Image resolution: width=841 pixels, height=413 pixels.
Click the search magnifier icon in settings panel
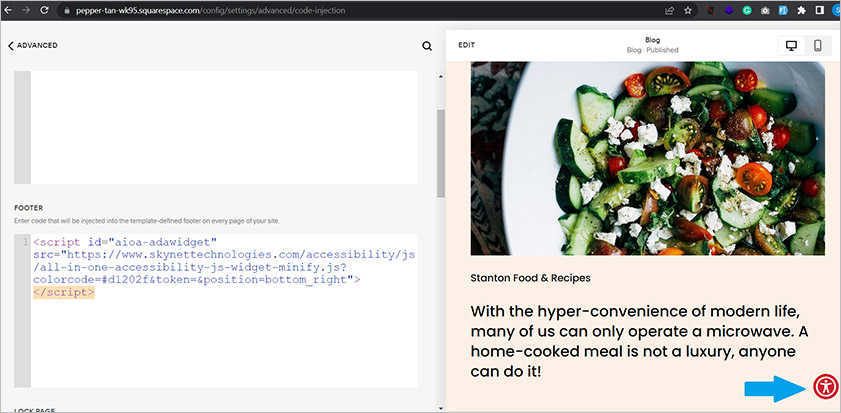[x=427, y=46]
